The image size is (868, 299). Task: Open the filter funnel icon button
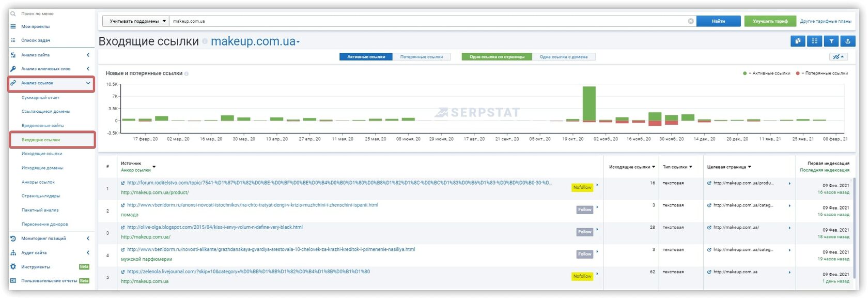click(831, 41)
